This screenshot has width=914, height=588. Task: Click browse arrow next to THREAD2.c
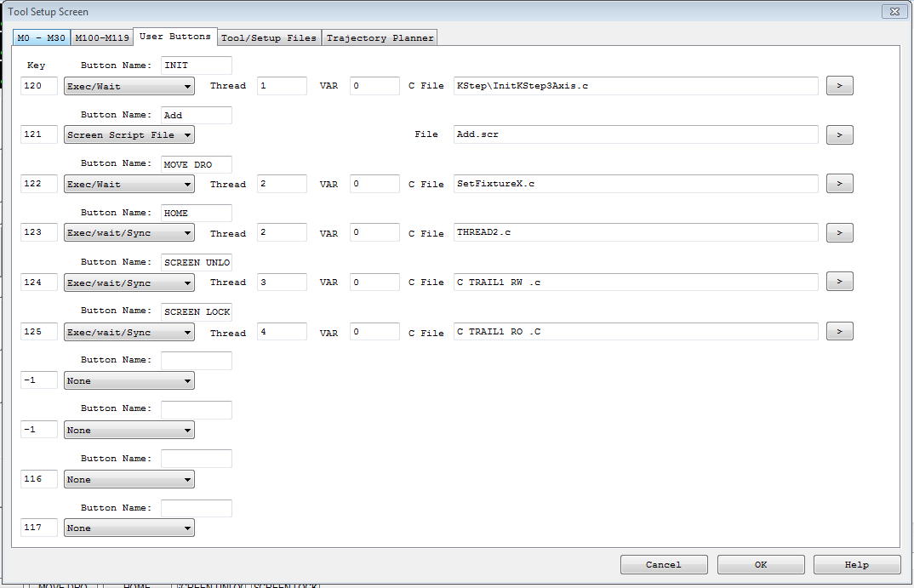(839, 233)
